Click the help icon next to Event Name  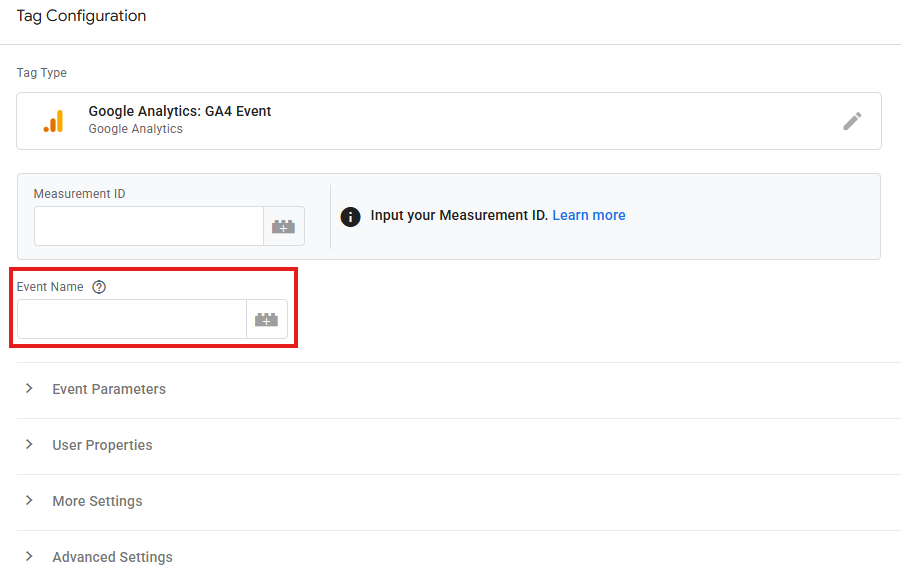pos(99,287)
